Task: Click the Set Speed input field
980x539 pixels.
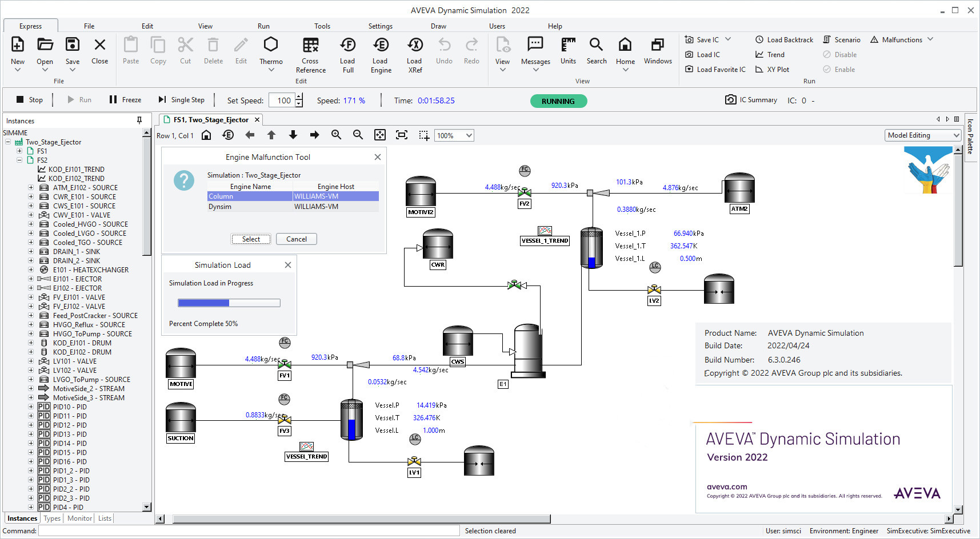Action: 282,100
